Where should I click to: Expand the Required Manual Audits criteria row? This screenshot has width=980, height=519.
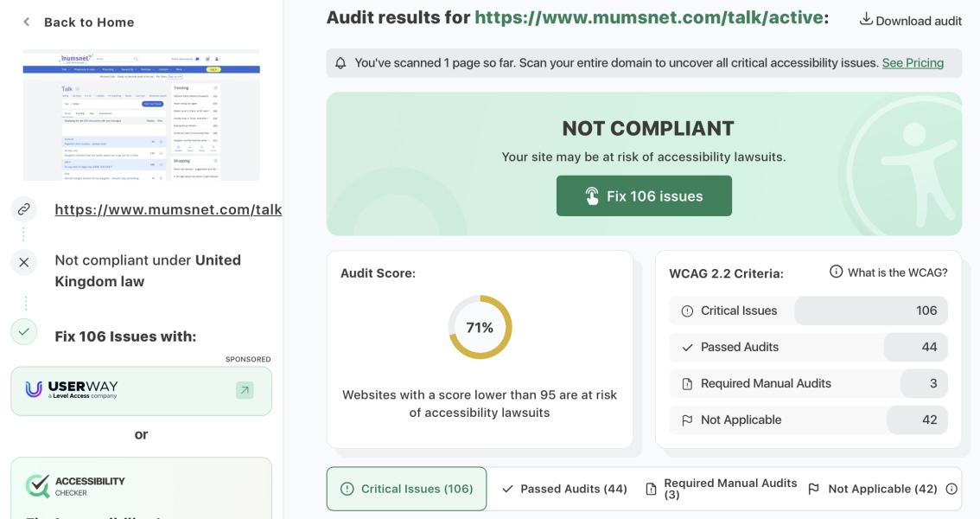click(808, 383)
